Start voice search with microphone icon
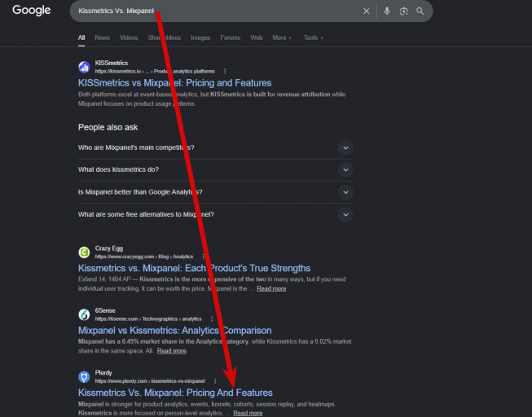The image size is (532, 417). click(x=387, y=11)
